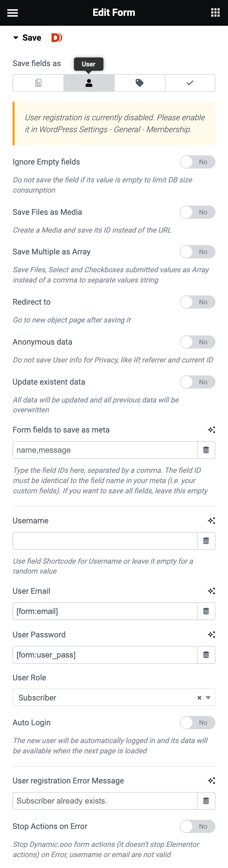Open the widgets panel via grid icon
The width and height of the screenshot is (228, 868).
[x=215, y=13]
